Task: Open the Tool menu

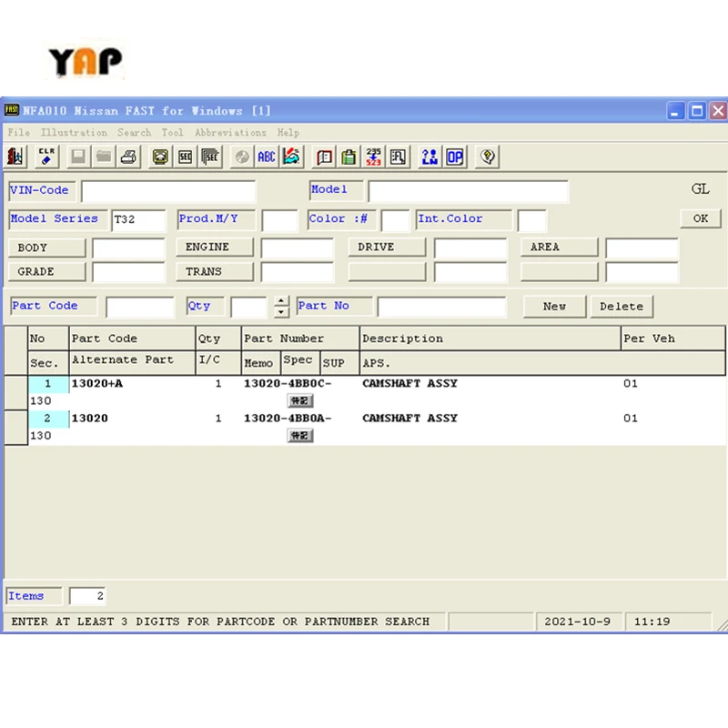Action: coord(172,133)
